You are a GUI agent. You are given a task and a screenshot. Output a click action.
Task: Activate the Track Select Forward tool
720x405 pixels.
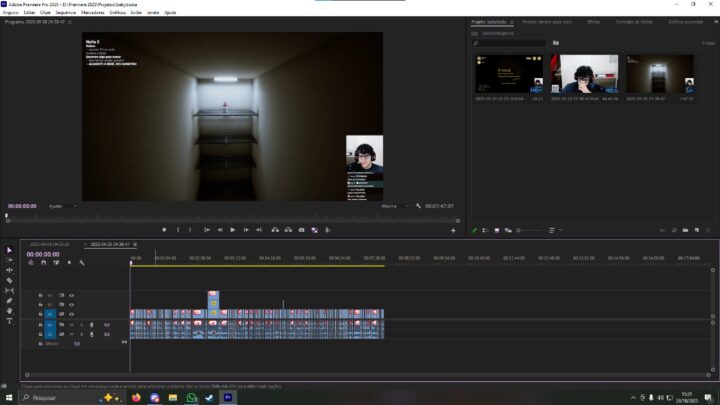pyautogui.click(x=10, y=260)
